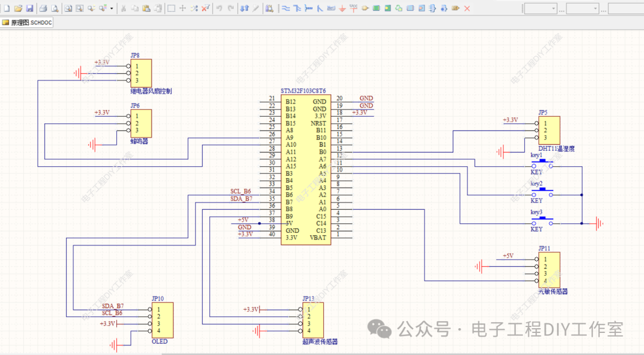Open the second toolbar combo box
644x355 pixels.
pos(583,8)
